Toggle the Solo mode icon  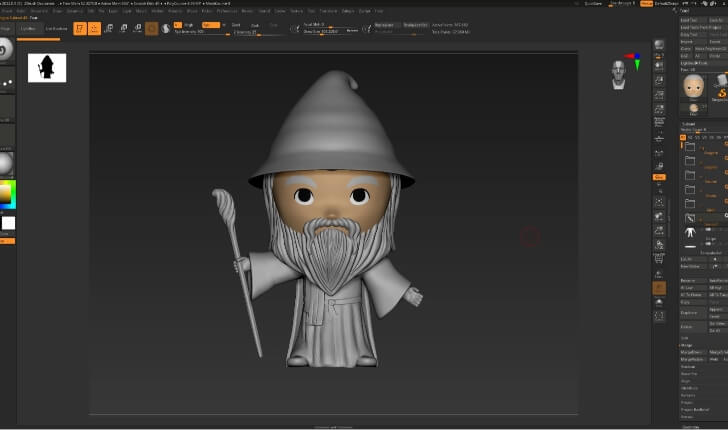coord(659,302)
